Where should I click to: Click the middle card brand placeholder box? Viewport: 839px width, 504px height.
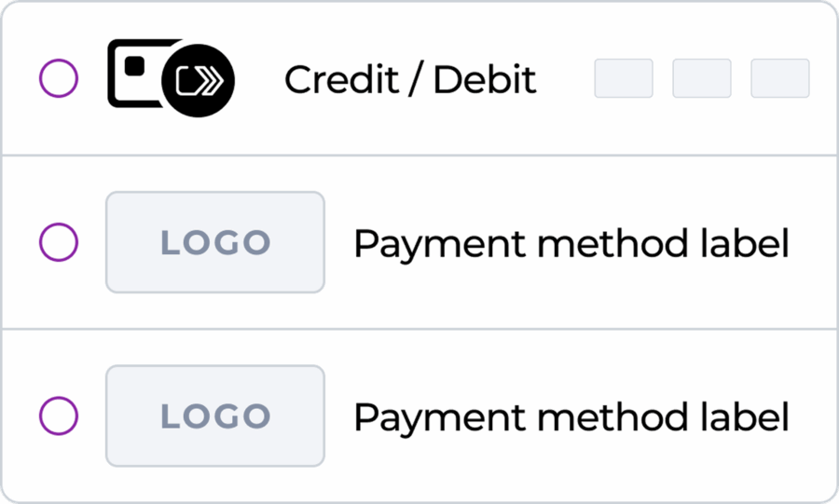coord(701,78)
